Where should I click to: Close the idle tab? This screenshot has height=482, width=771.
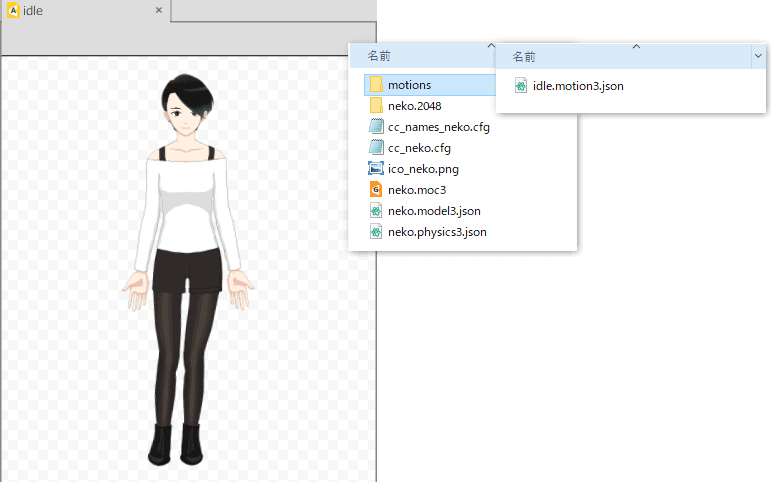[159, 10]
